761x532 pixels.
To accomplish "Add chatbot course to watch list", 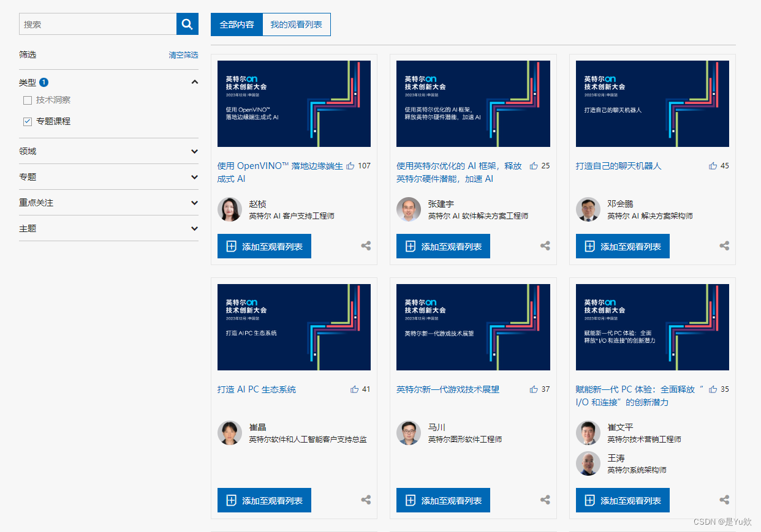I will tap(623, 246).
